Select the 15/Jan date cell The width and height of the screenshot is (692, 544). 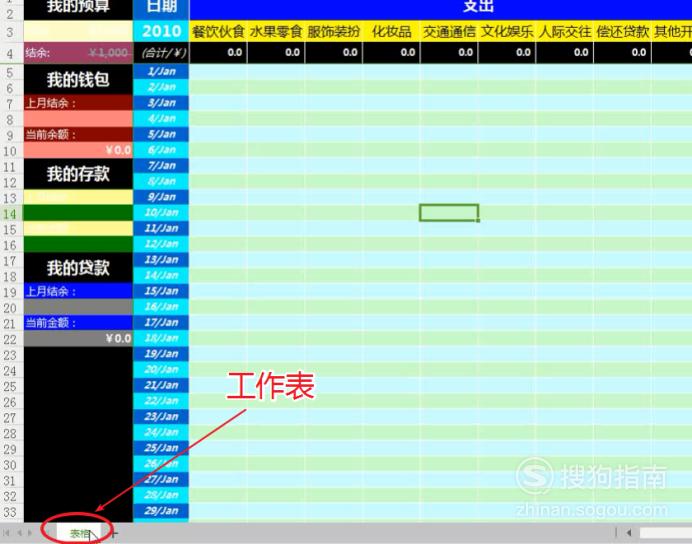161,291
